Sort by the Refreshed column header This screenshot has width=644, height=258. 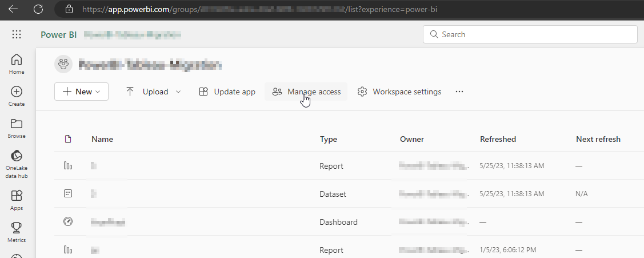(x=498, y=139)
